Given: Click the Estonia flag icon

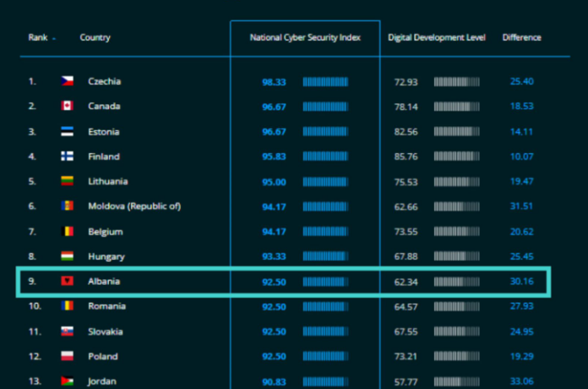Looking at the screenshot, I should (67, 132).
